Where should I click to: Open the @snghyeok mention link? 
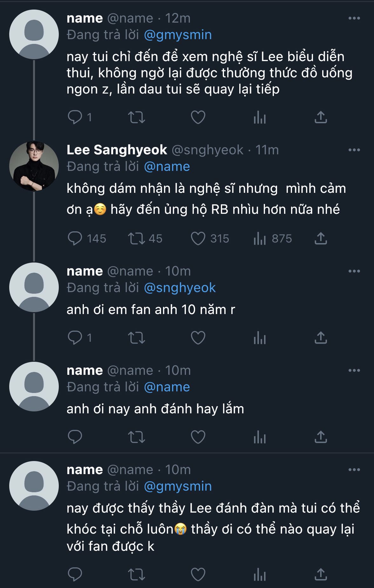click(180, 288)
